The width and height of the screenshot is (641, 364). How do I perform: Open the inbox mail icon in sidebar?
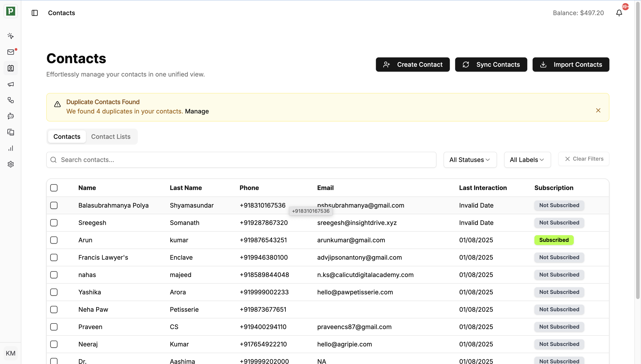[11, 52]
